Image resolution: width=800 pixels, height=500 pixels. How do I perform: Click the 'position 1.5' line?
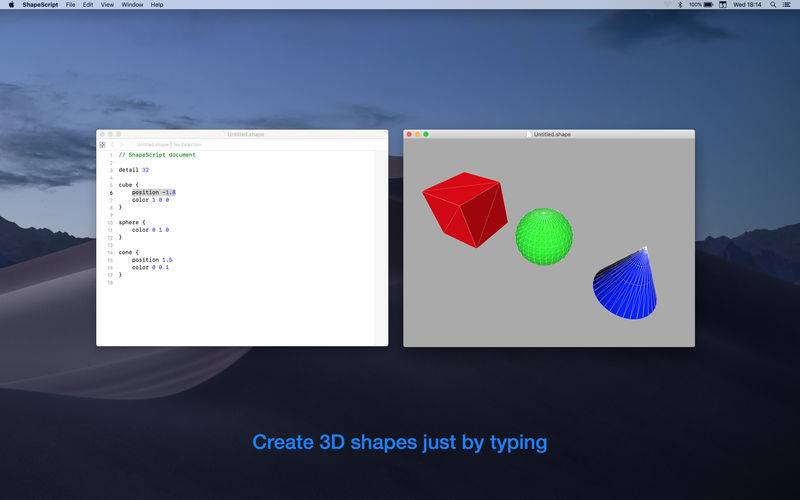coord(152,260)
